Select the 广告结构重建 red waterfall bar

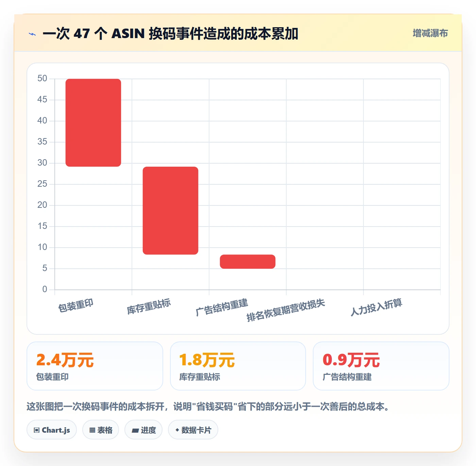click(248, 262)
